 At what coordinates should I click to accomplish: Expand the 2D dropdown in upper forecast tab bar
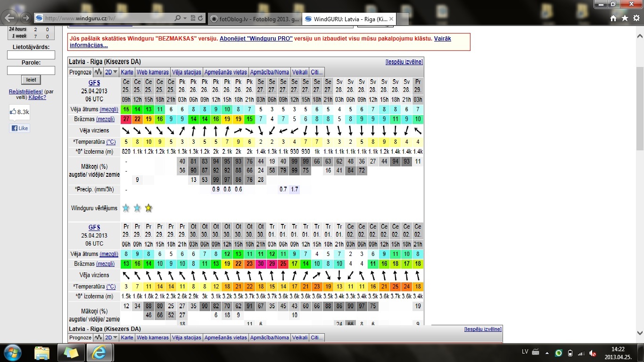tap(111, 72)
